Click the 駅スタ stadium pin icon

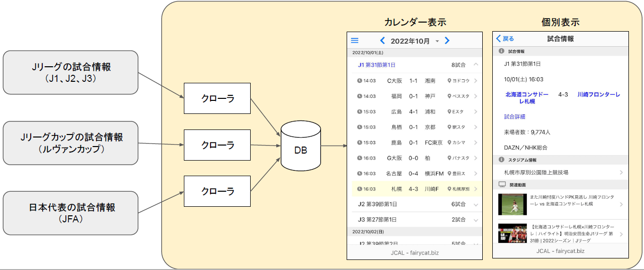[x=450, y=127]
